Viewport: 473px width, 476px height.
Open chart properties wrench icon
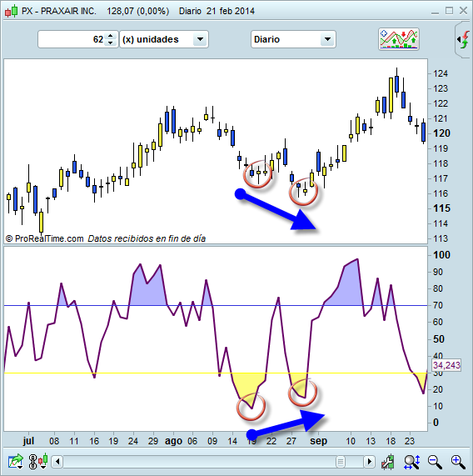(x=388, y=462)
